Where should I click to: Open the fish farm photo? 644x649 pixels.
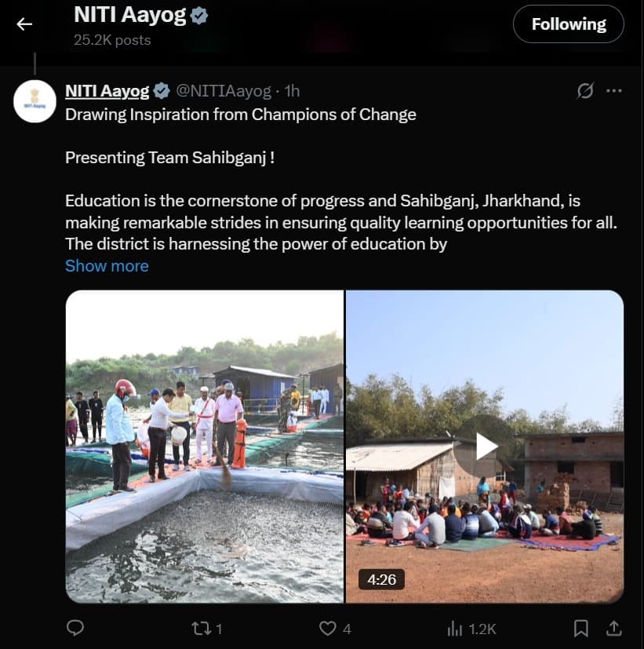pyautogui.click(x=204, y=447)
